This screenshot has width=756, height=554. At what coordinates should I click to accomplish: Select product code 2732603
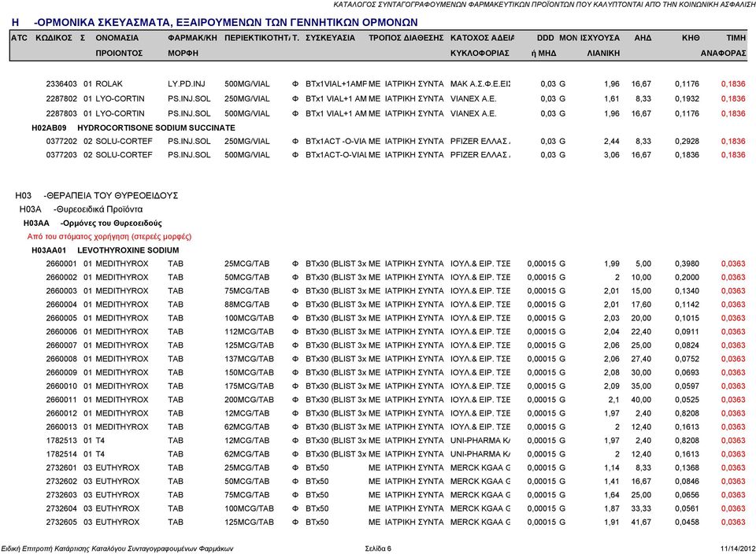coord(61,495)
